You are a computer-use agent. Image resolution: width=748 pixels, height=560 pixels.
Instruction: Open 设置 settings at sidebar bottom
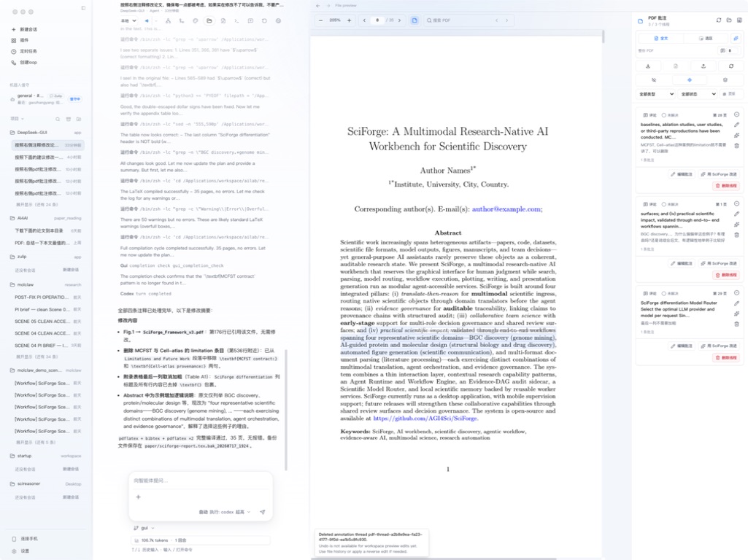[x=20, y=551]
